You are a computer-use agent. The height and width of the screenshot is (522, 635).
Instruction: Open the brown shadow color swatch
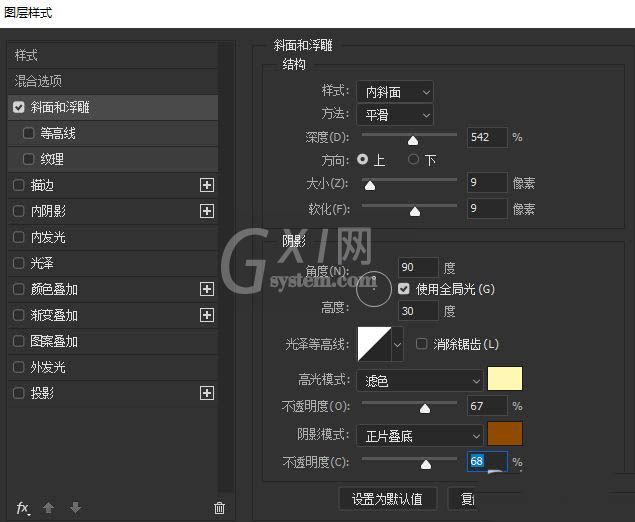pyautogui.click(x=505, y=434)
